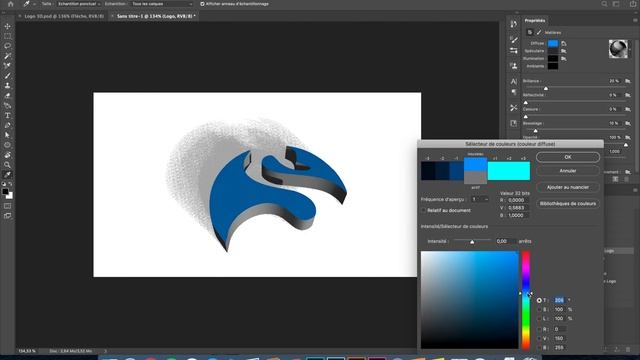Viewport: 640px width, 360px height.
Task: Select the bottom B blue radio button
Action: (x=539, y=347)
